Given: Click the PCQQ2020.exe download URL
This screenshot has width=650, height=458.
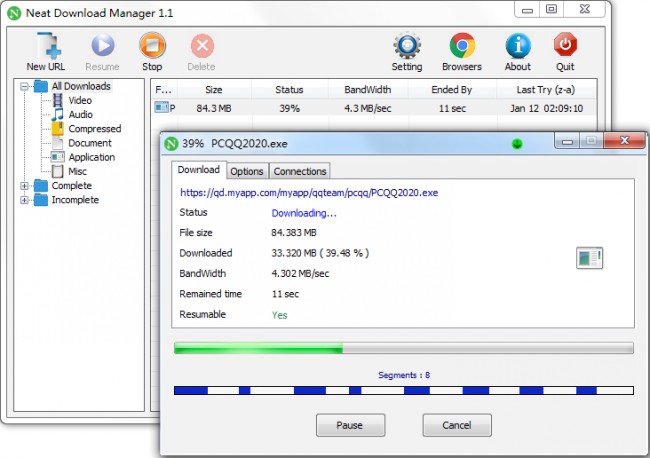Looking at the screenshot, I should pos(308,193).
